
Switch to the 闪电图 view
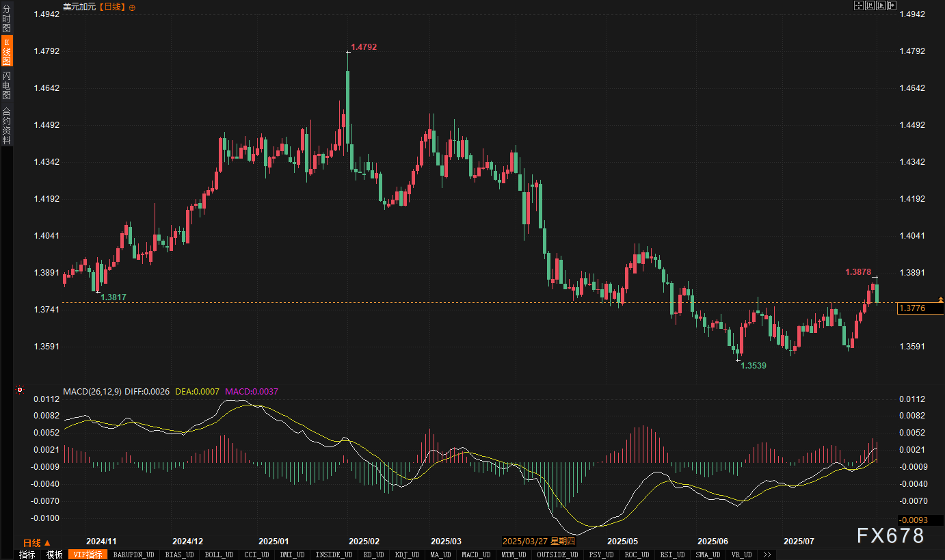[6, 85]
